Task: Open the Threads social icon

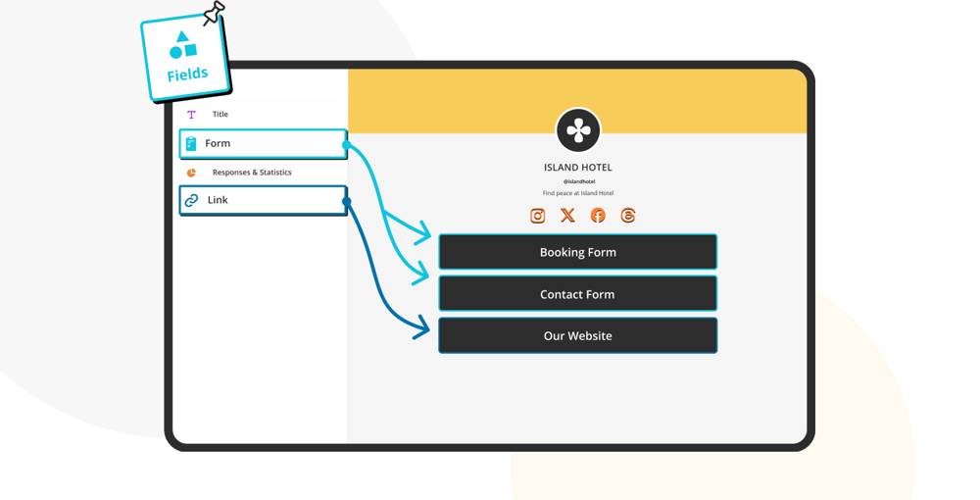Action: [628, 216]
